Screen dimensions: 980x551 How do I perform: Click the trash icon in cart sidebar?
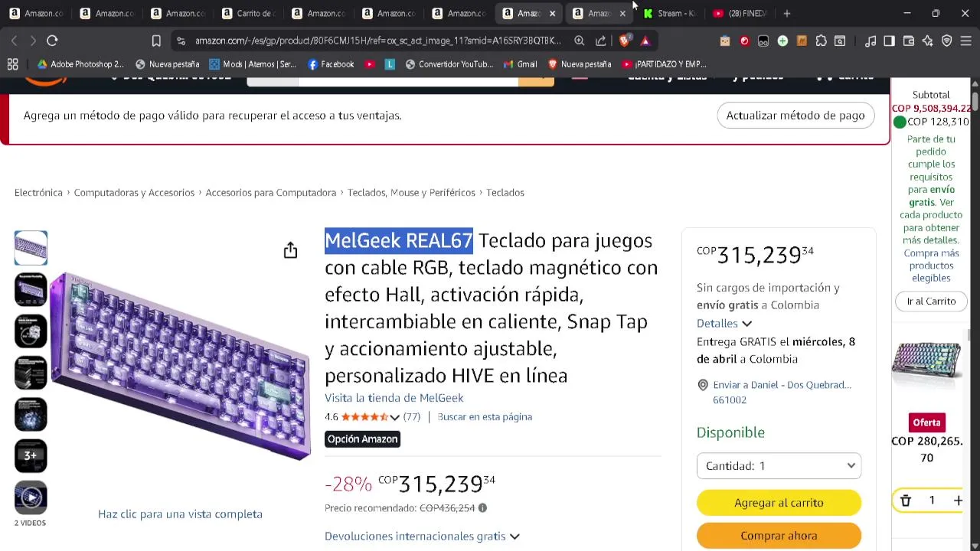click(x=906, y=500)
